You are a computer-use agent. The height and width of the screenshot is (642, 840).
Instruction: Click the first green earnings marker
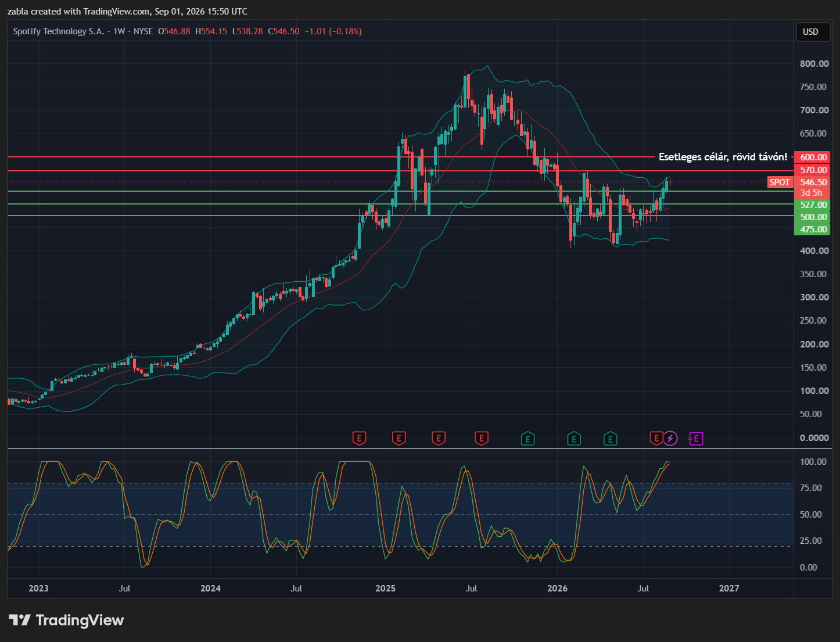point(527,439)
